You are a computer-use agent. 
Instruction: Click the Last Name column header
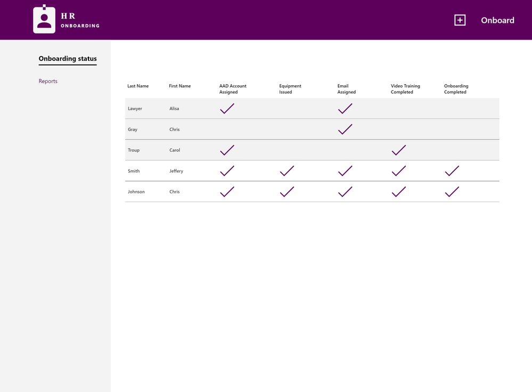tap(138, 86)
